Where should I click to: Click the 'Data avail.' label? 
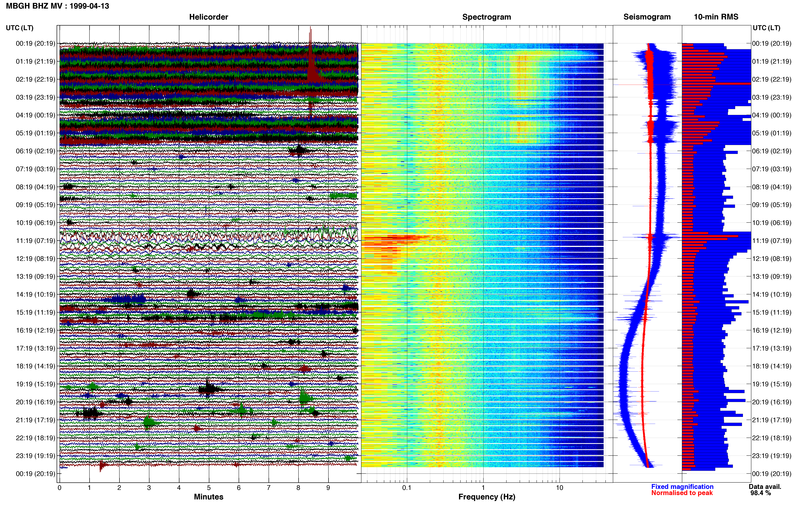[x=765, y=486]
